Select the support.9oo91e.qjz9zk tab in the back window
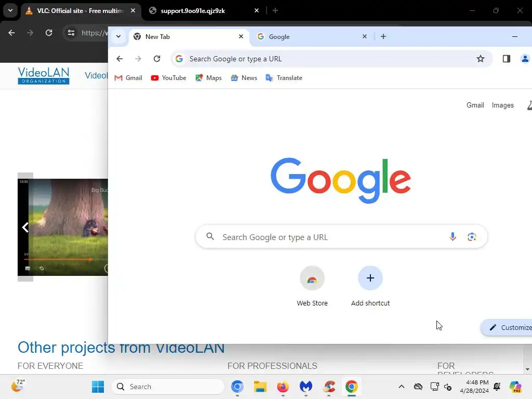 click(x=204, y=11)
